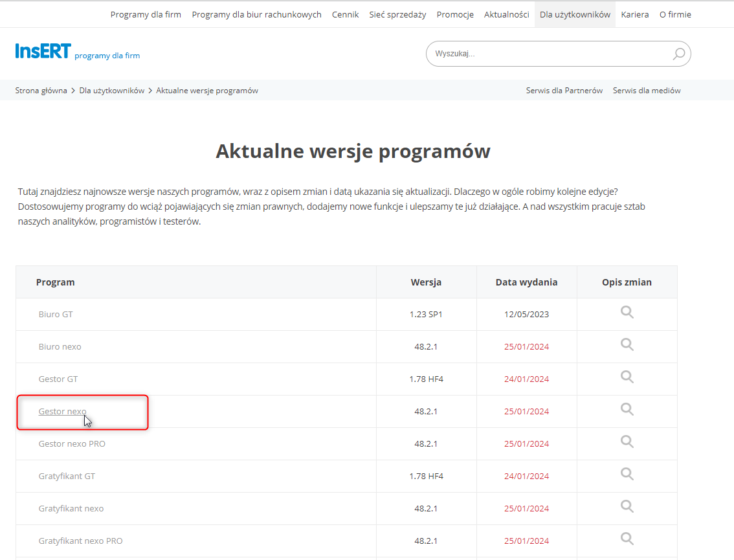Open the Gratyfikant GT program link
This screenshot has width=734, height=560.
(67, 476)
